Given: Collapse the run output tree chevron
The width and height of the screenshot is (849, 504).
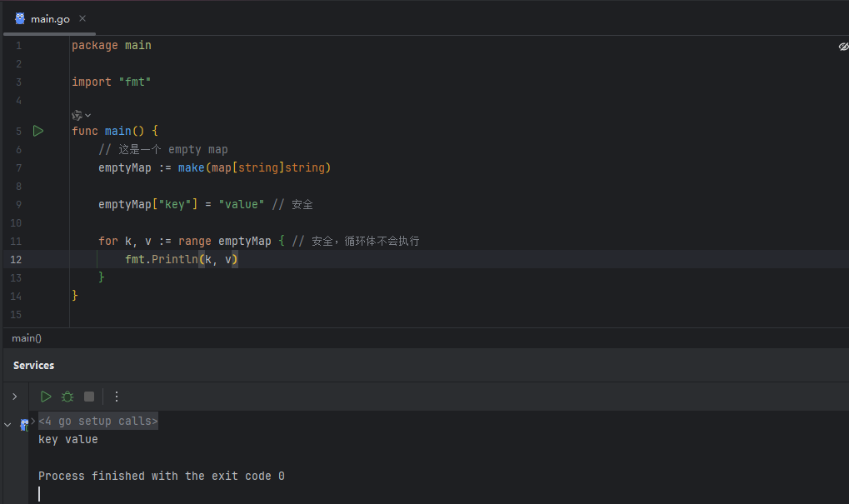Looking at the screenshot, I should point(7,425).
